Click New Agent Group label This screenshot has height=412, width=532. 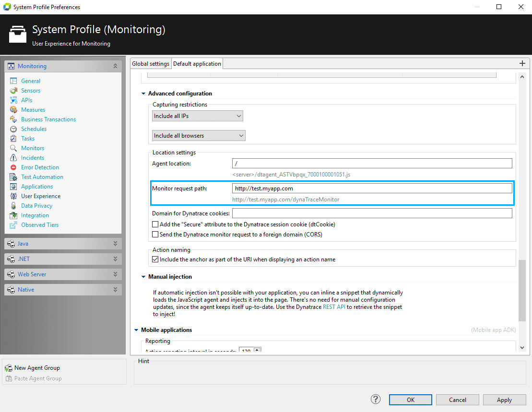click(x=37, y=368)
